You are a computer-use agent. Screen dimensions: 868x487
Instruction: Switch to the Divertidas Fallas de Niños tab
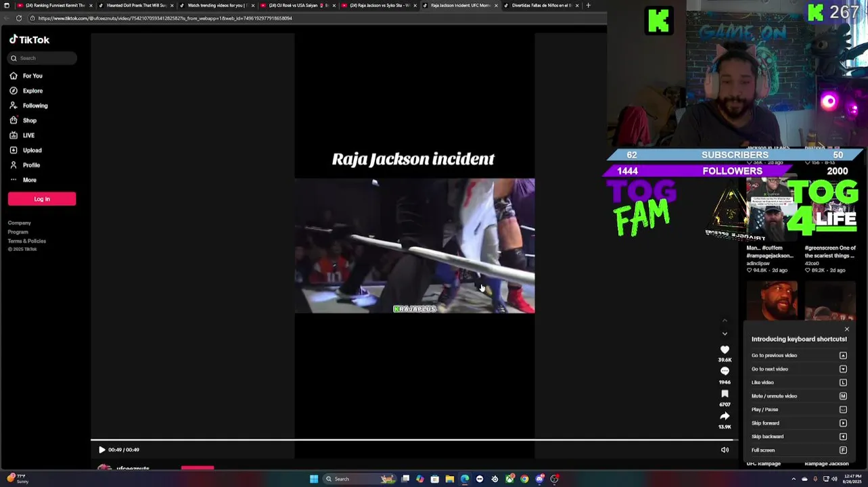click(541, 5)
